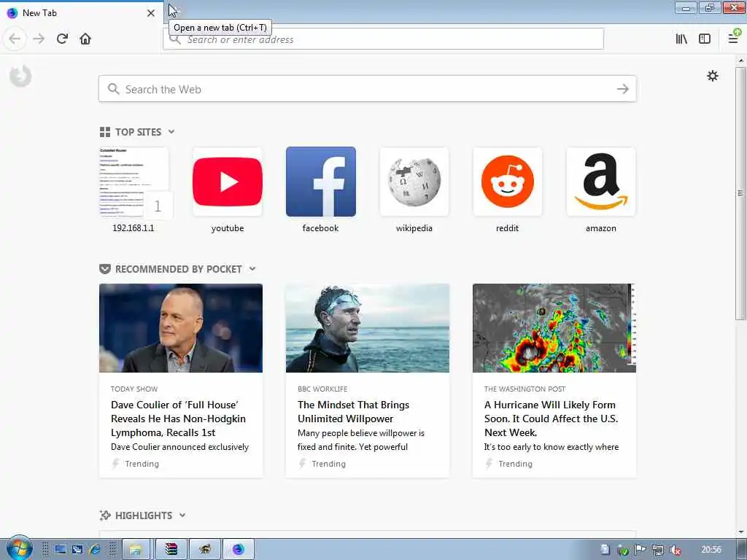Open the wikipedia top site tile

point(414,182)
